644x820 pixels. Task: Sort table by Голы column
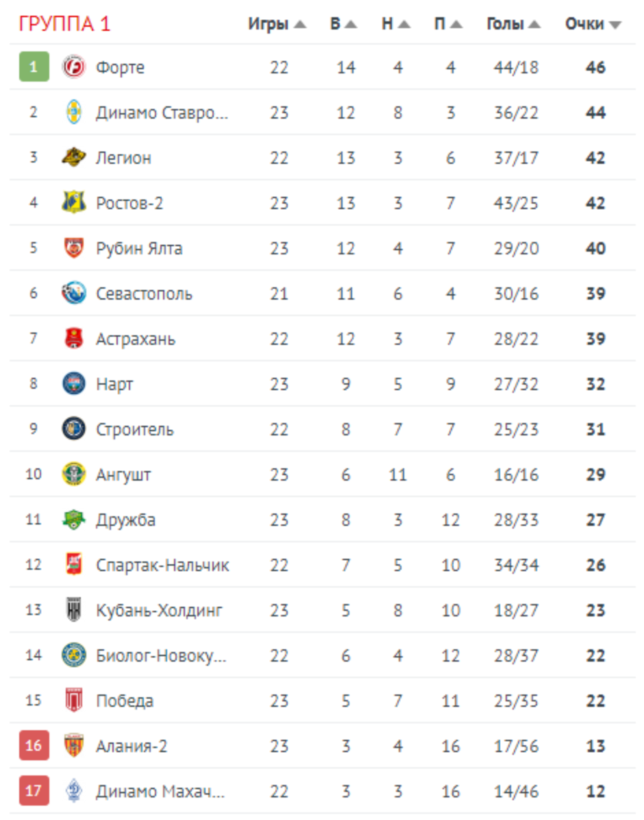coord(513,24)
